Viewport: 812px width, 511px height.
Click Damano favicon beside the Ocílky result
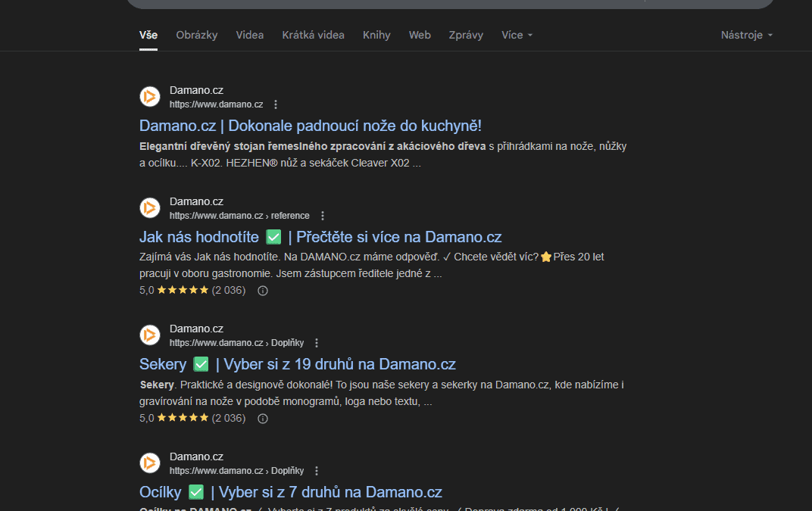click(x=150, y=463)
